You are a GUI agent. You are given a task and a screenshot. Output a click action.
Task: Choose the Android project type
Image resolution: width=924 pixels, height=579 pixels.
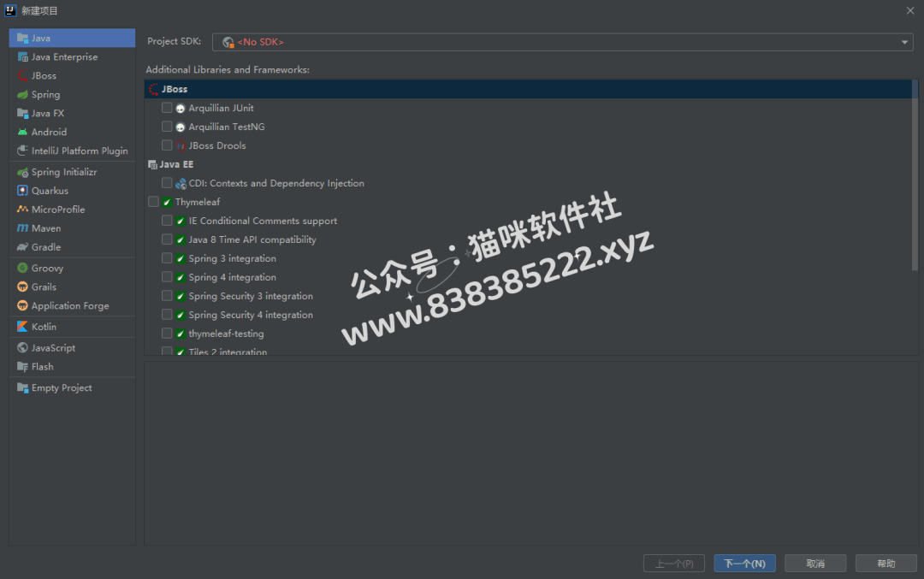point(72,132)
